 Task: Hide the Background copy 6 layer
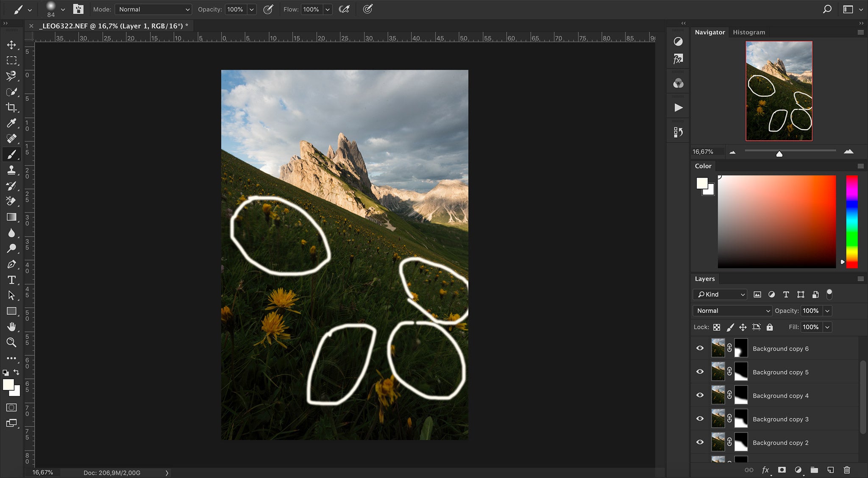tap(700, 348)
